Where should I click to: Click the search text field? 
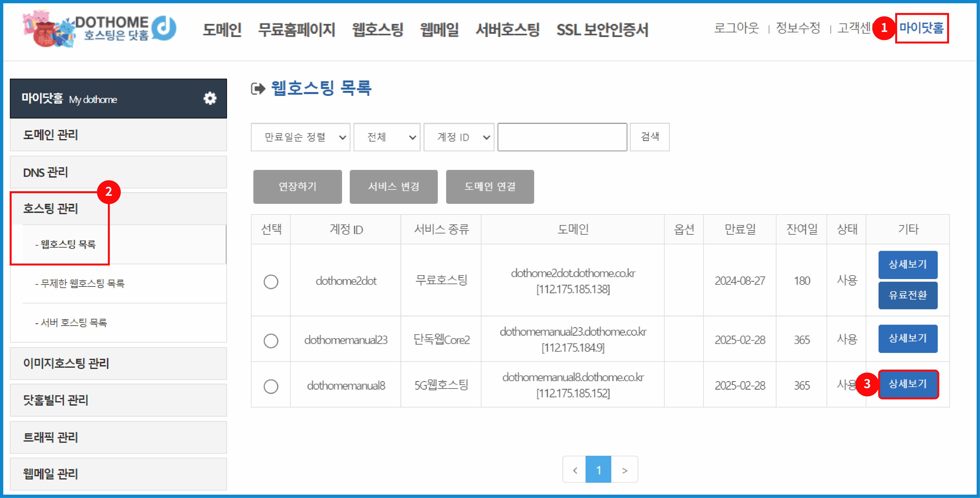[562, 137]
